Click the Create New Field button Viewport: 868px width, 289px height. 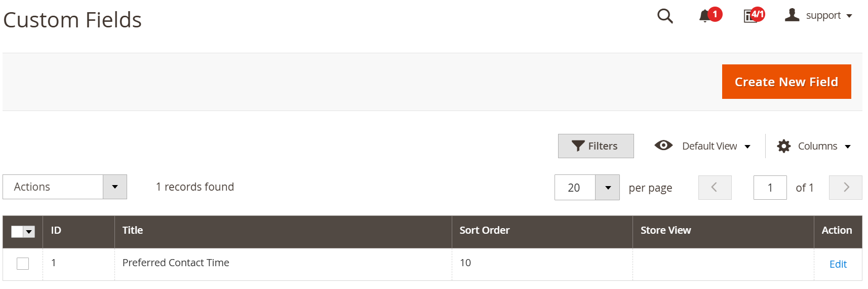pos(786,82)
